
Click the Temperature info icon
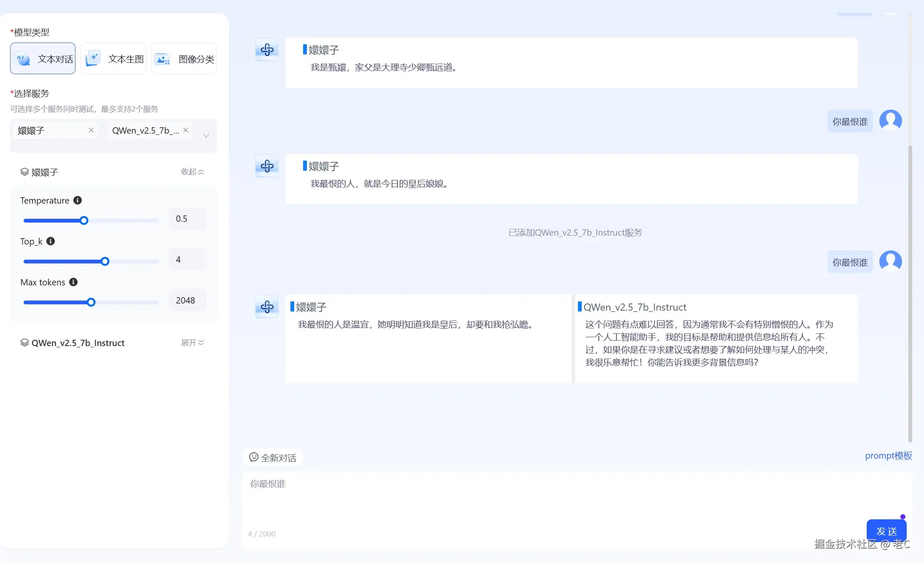pos(78,200)
